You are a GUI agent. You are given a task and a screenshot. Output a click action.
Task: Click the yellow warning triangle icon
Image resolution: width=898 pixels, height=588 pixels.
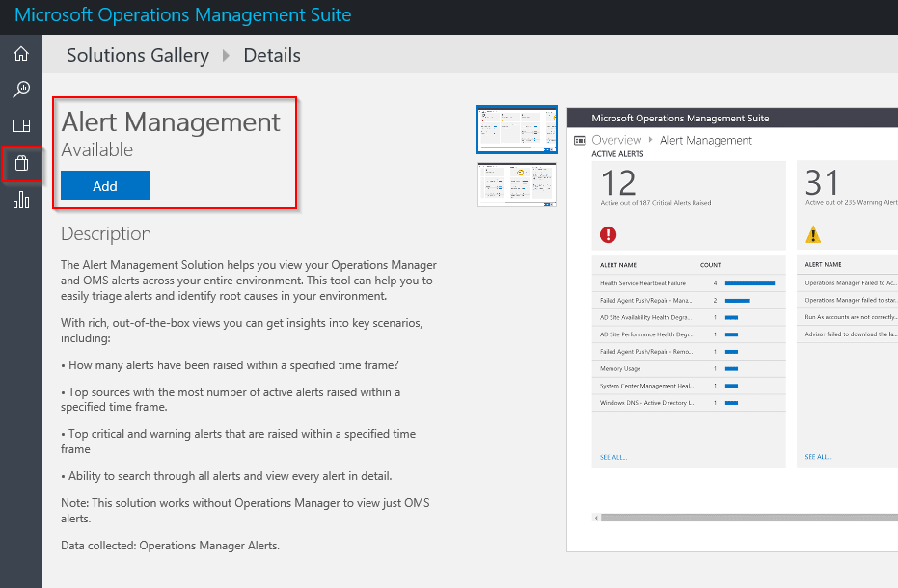813,234
